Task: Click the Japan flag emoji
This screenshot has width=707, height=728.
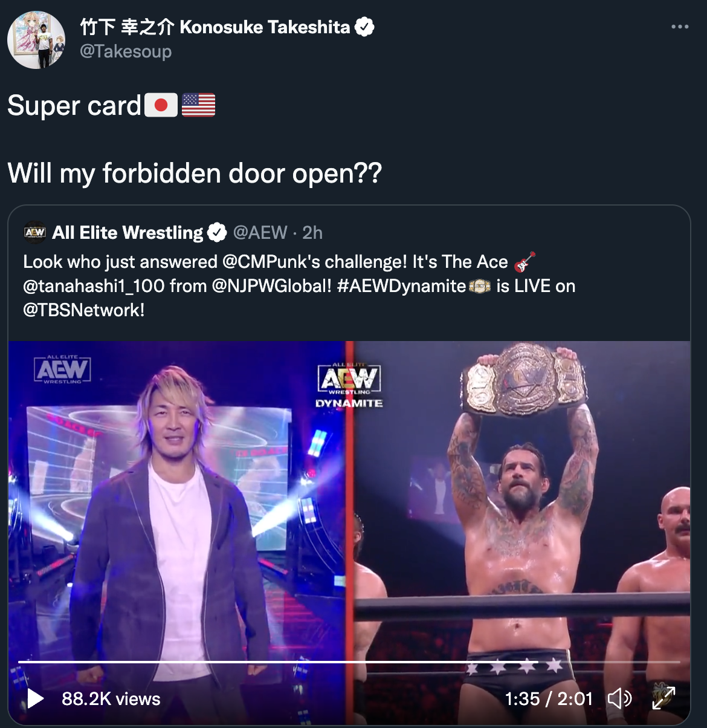Action: tap(161, 105)
